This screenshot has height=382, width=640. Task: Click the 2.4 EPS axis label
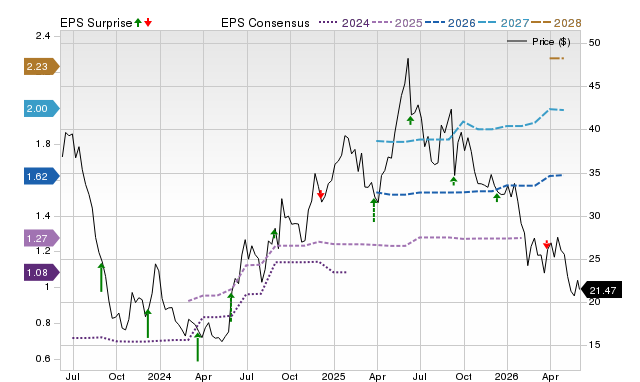(42, 36)
